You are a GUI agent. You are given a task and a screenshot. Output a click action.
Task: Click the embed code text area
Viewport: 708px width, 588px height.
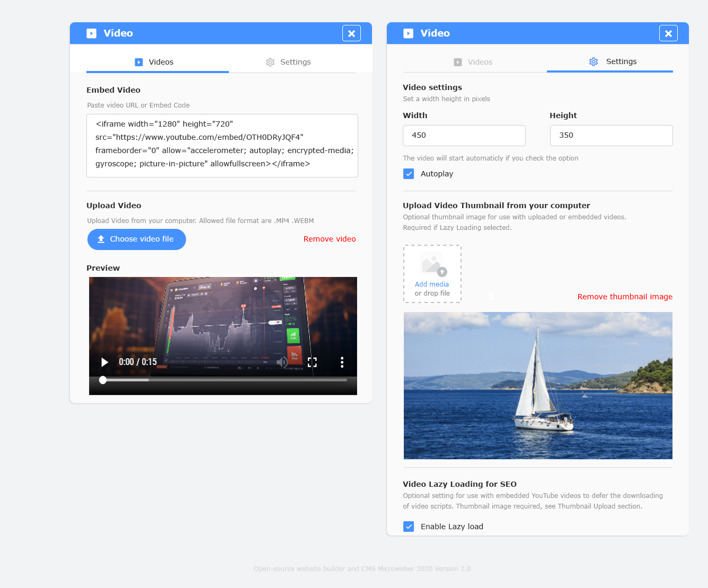pyautogui.click(x=222, y=146)
